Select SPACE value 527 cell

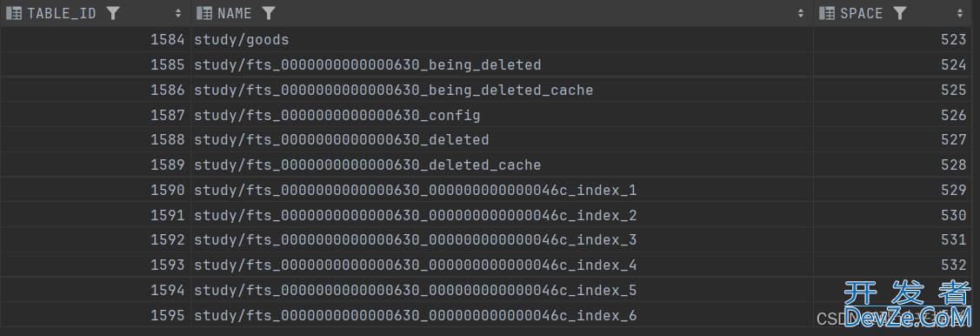tap(892, 139)
